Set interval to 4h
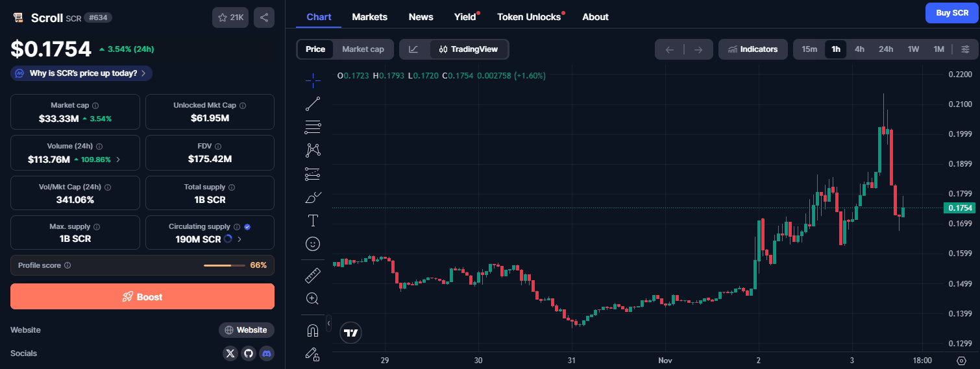The width and height of the screenshot is (980, 369). 859,49
